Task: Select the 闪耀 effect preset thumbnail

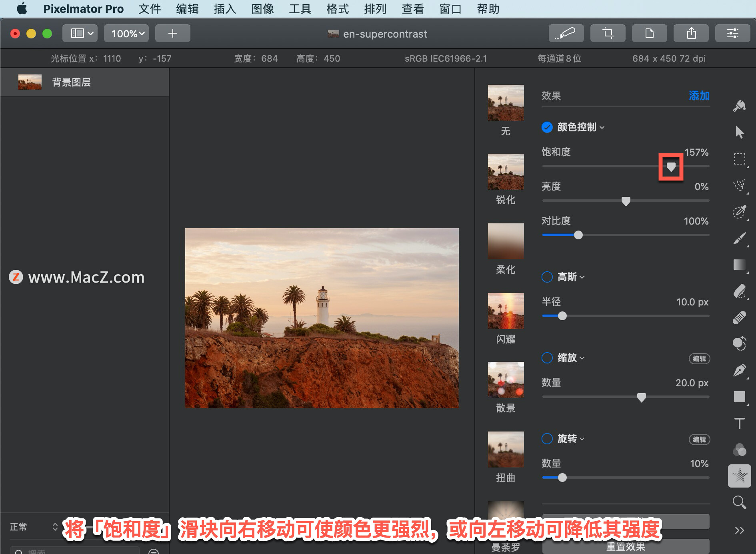Action: (506, 311)
